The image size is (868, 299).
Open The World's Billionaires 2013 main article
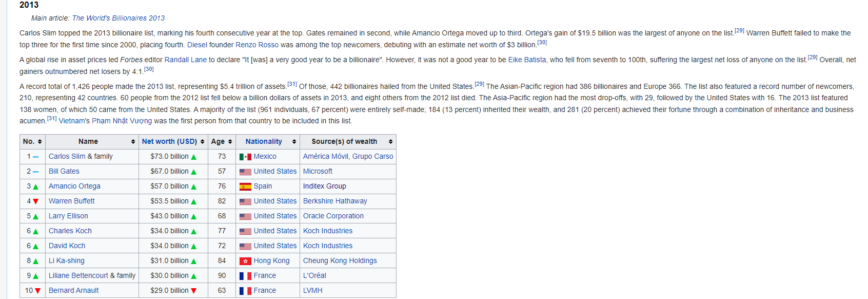tap(119, 18)
